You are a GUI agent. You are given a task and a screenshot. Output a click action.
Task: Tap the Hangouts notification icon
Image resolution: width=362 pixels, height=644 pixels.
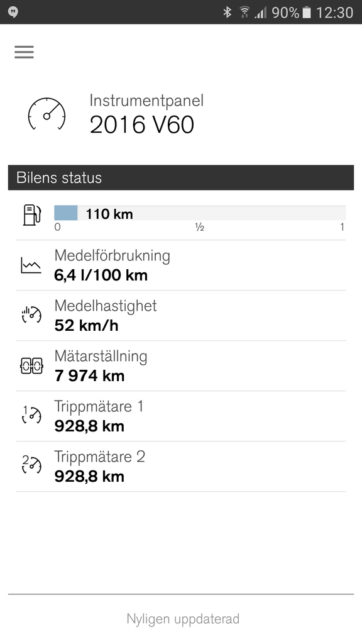point(13,13)
